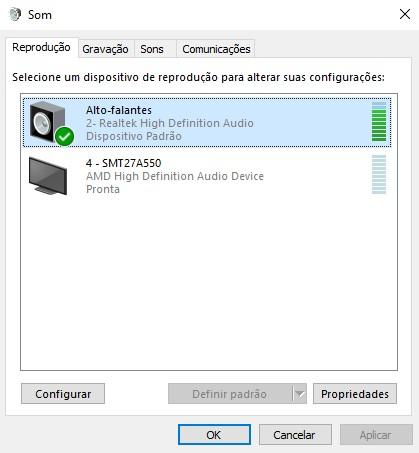419x453 pixels.
Task: Click the green Alto-falantes volume level meter
Action: (379, 122)
